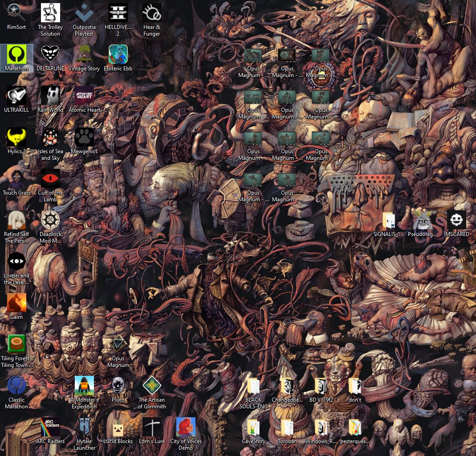
Task: Select the Hylics 2 icon
Action: tap(16, 137)
